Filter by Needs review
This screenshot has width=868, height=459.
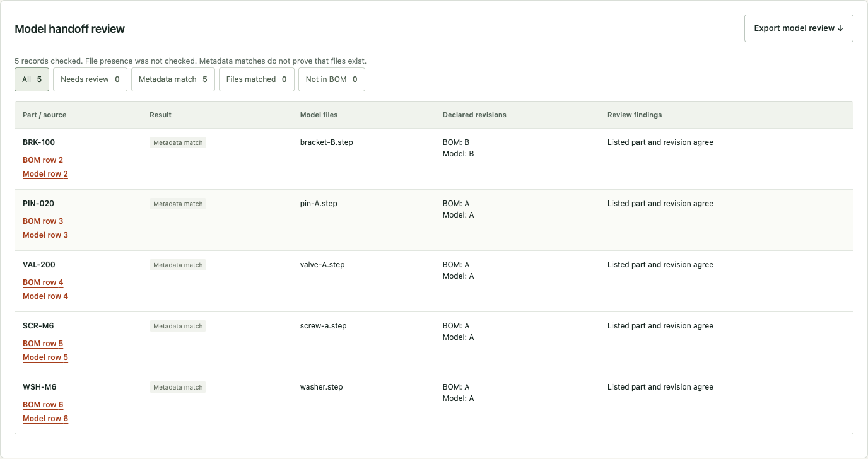click(90, 79)
